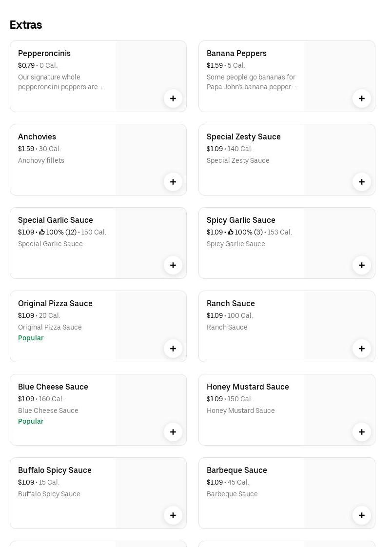Open Special Garlic Sauce rating details
Image resolution: width=392 pixels, height=547 pixels.
58,233
